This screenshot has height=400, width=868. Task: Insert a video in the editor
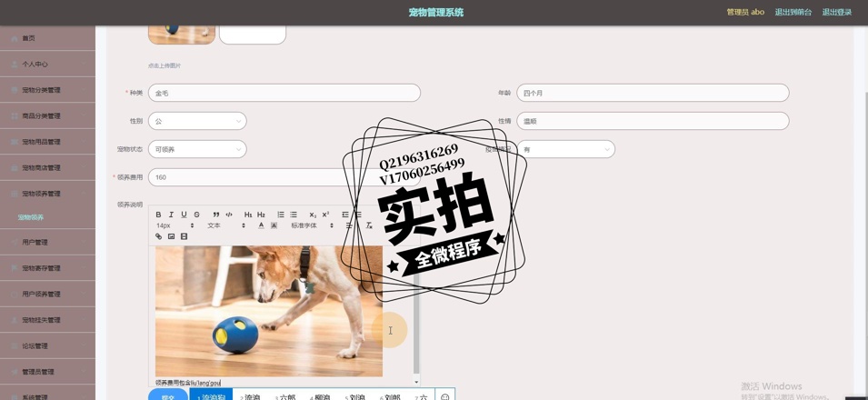click(x=184, y=236)
